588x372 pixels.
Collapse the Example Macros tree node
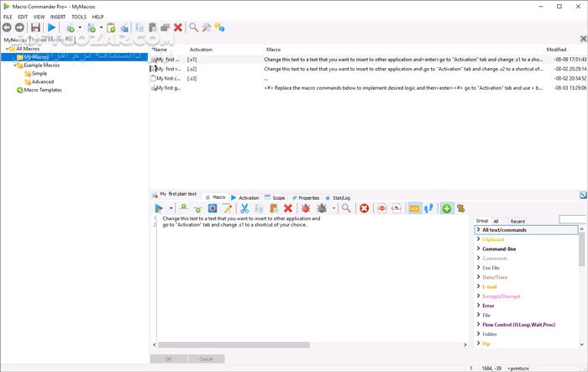pos(15,65)
